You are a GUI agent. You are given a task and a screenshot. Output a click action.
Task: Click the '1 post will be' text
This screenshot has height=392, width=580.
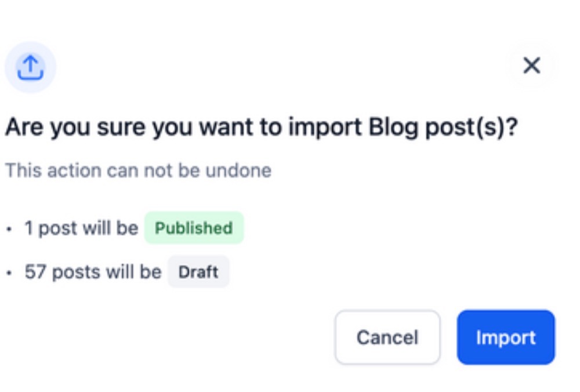coord(81,228)
